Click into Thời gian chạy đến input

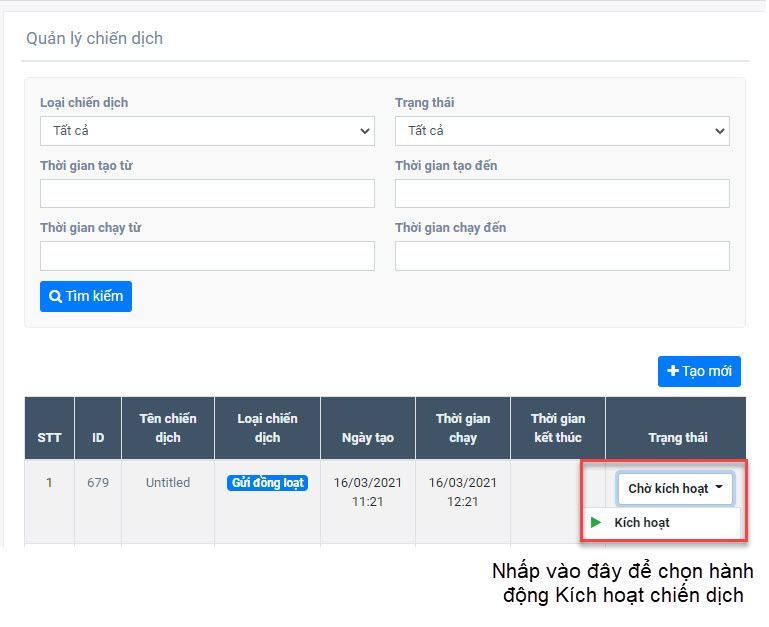562,256
